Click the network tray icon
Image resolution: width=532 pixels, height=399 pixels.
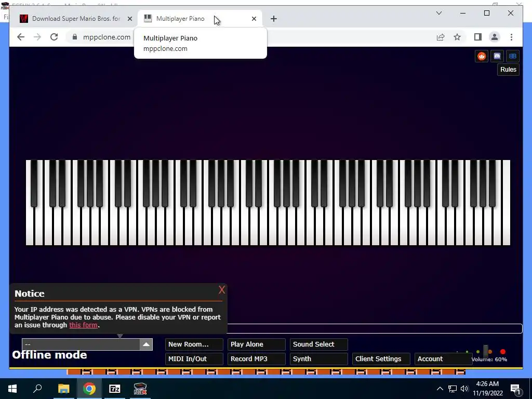pyautogui.click(x=453, y=389)
